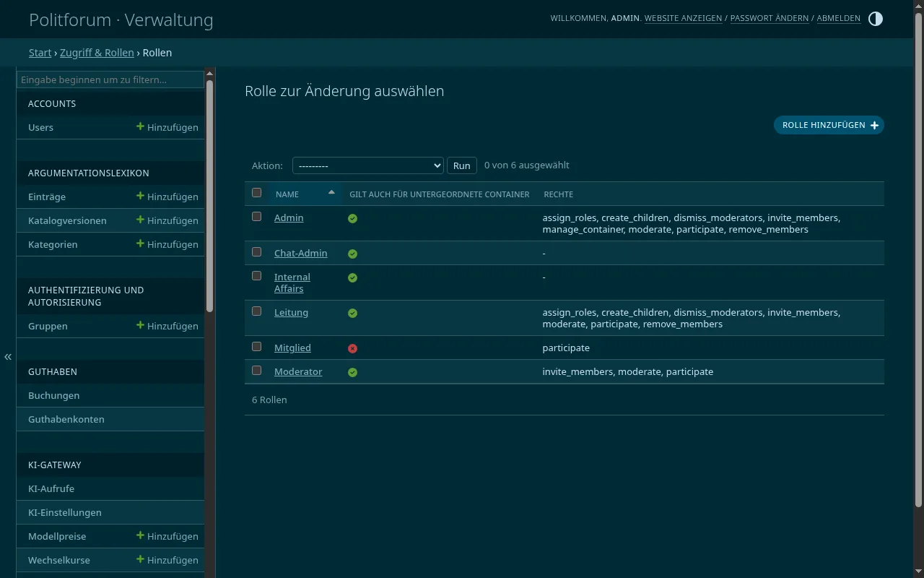This screenshot has height=578, width=924.
Task: Check the select-all checkbox in table header
Action: 256,193
